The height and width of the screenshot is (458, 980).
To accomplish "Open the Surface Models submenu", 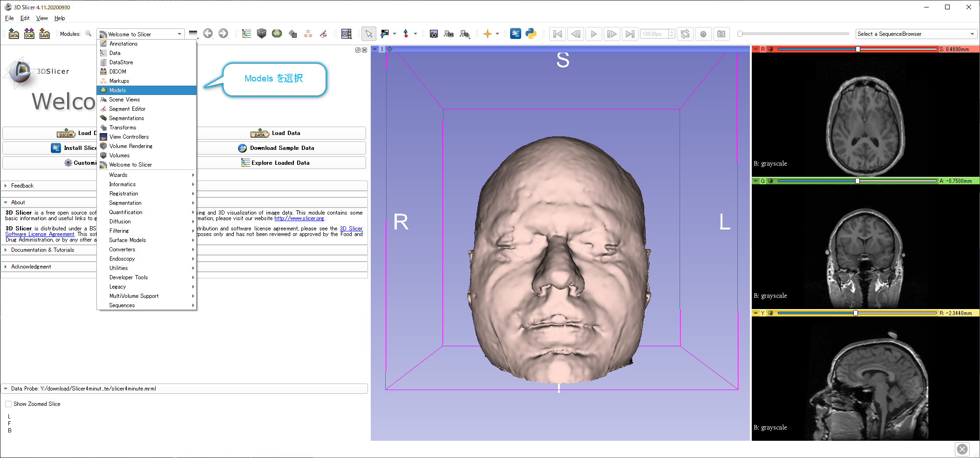I will (x=147, y=240).
